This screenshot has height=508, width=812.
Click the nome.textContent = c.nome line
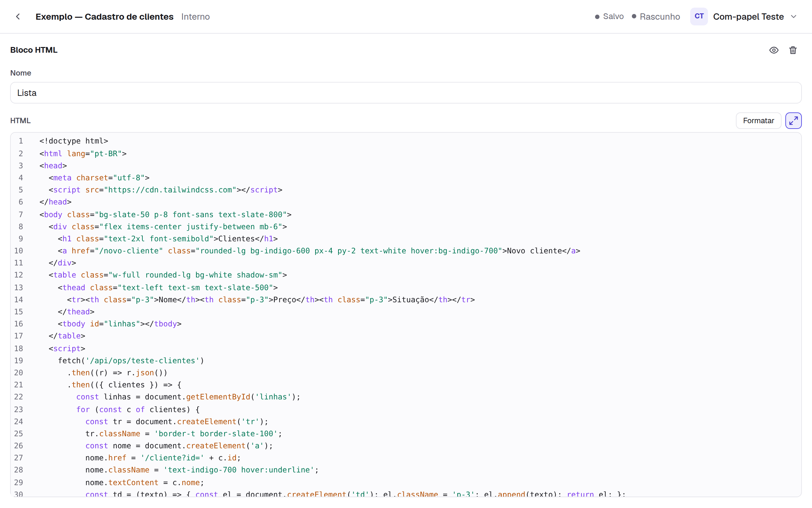click(x=145, y=483)
